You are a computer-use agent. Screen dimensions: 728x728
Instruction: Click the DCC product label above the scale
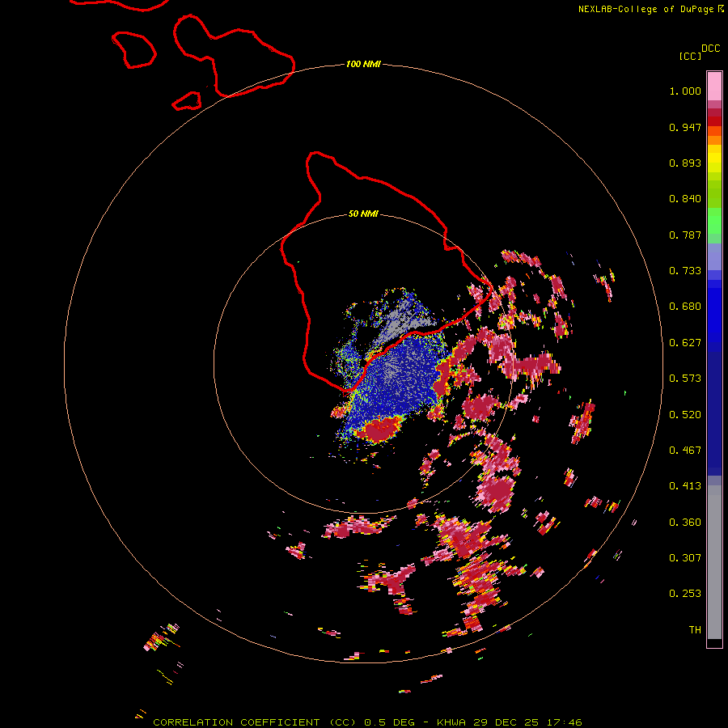pos(710,49)
